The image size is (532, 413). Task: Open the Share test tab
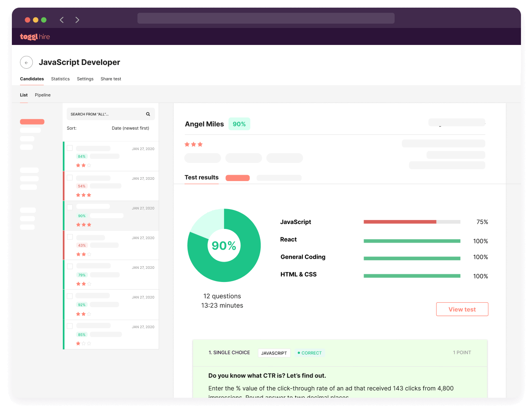pyautogui.click(x=111, y=79)
